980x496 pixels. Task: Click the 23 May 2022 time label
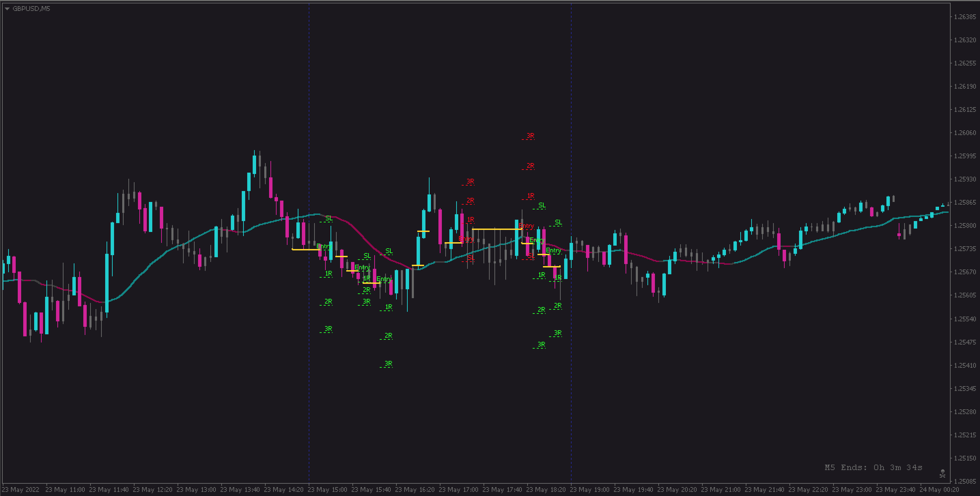tap(21, 490)
